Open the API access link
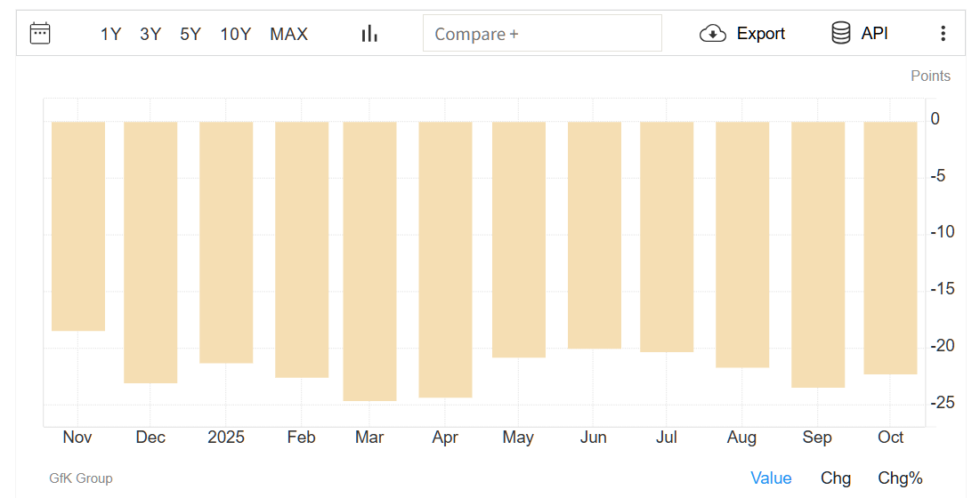Image resolution: width=980 pixels, height=498 pixels. point(874,34)
